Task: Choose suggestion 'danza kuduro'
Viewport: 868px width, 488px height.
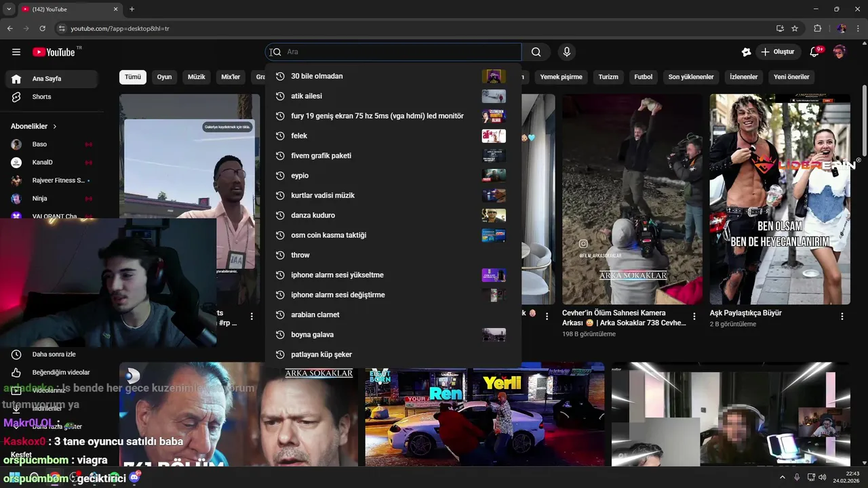Action: pyautogui.click(x=393, y=216)
